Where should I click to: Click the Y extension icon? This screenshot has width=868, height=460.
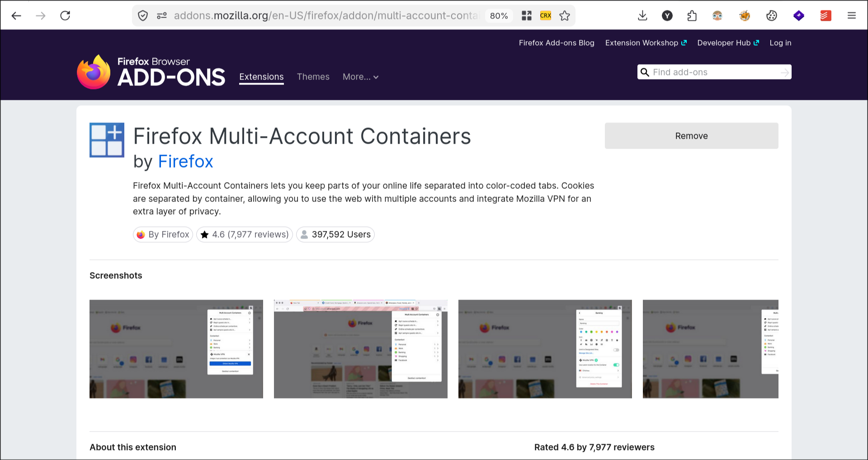[667, 16]
